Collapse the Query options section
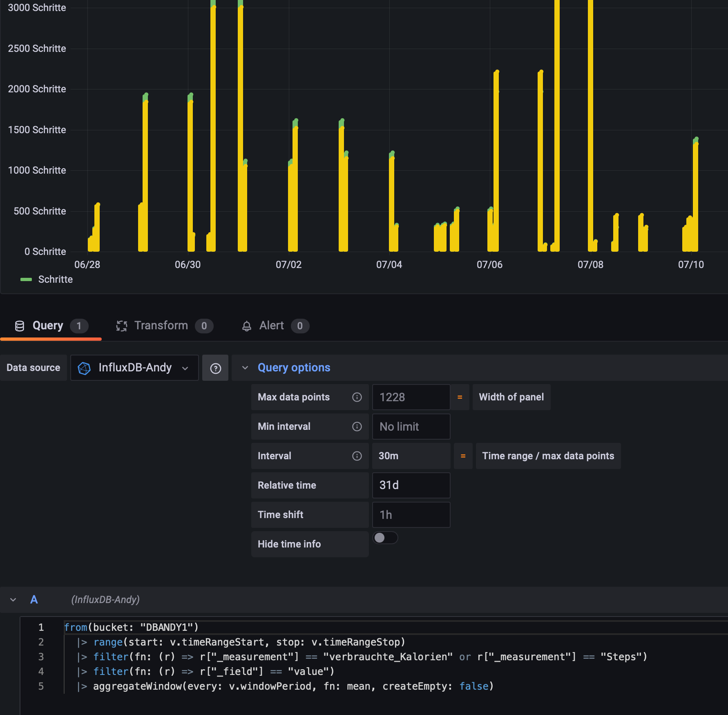 tap(245, 368)
